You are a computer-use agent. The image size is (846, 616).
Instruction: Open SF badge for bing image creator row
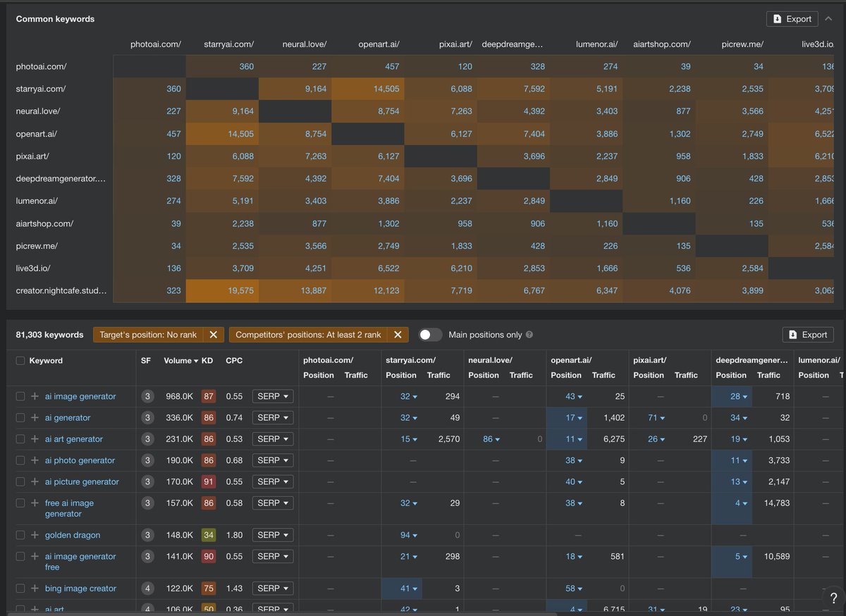tap(147, 588)
